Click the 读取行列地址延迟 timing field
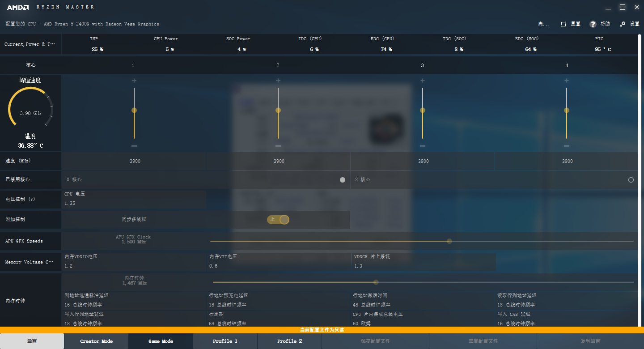 [x=567, y=300]
